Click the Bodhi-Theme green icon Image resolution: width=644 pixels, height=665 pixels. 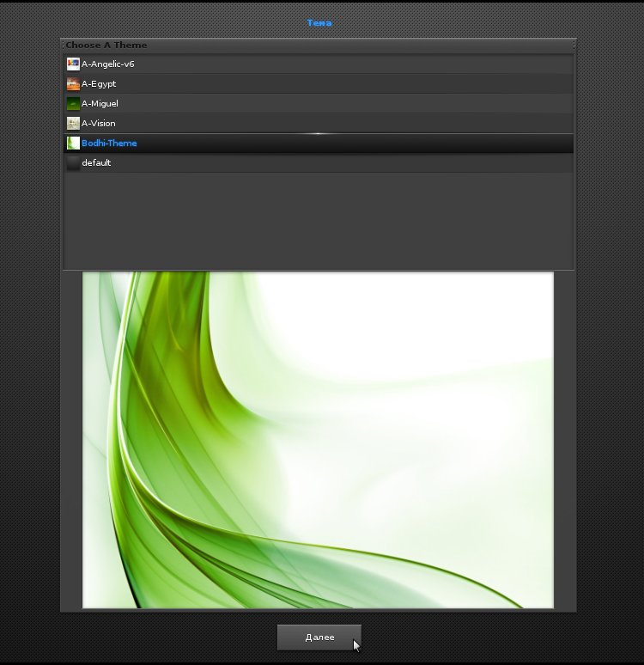pyautogui.click(x=73, y=143)
